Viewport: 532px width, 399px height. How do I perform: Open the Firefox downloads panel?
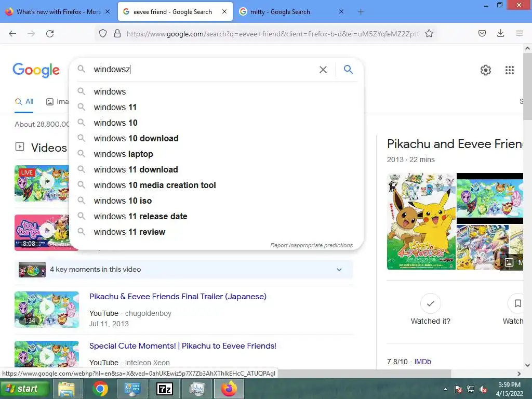pyautogui.click(x=500, y=33)
